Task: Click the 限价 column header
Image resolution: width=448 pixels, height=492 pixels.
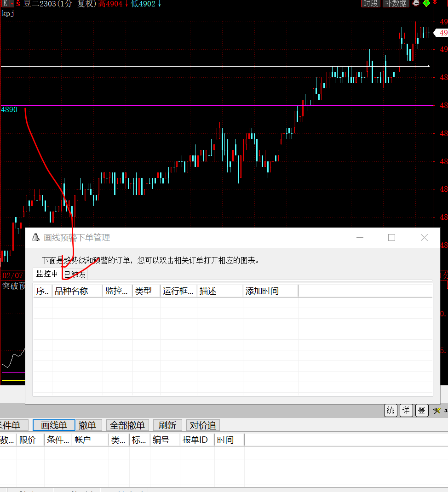Action: point(30,440)
